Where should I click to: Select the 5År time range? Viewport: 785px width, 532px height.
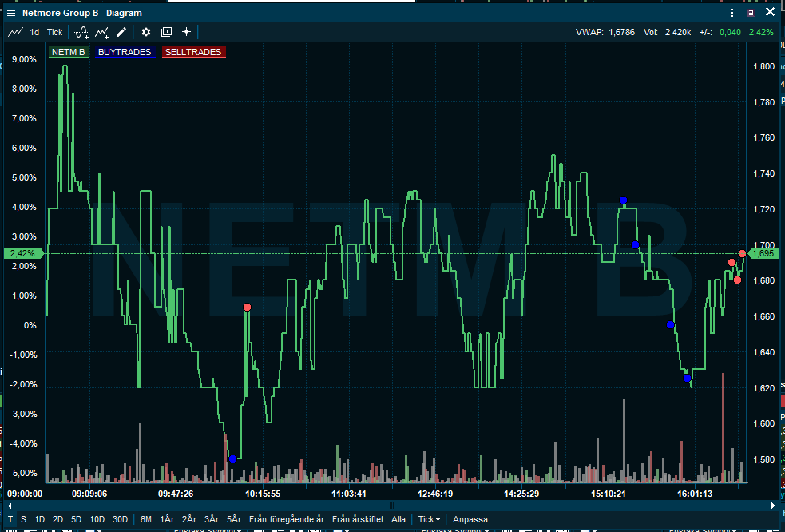234,519
